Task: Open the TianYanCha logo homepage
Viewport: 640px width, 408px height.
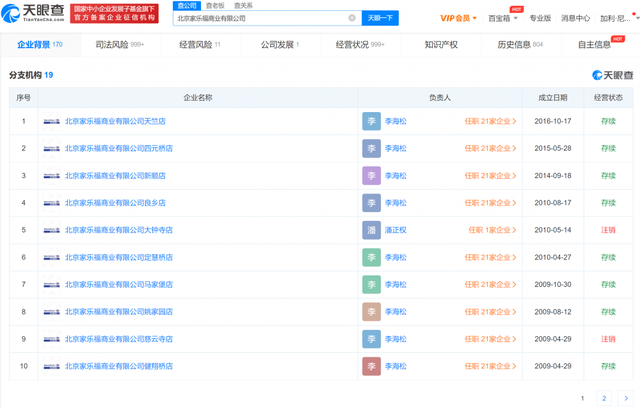Action: tap(33, 13)
